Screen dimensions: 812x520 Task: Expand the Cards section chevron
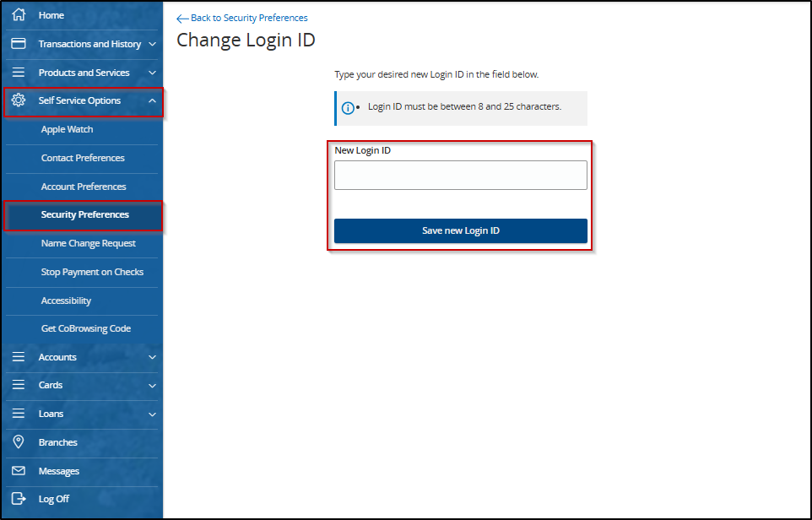point(152,385)
